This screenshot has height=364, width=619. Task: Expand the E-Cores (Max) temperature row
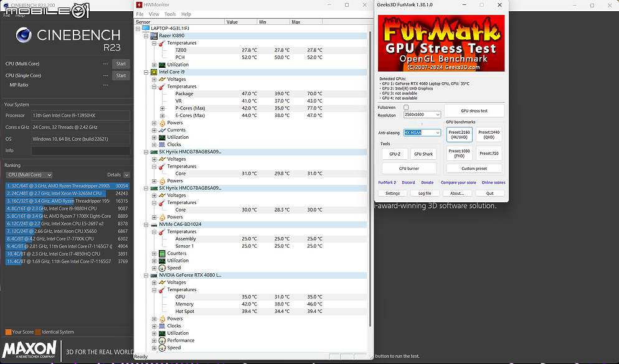(163, 116)
